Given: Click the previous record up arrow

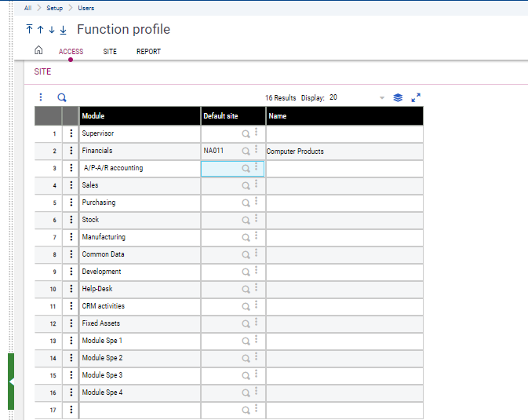Looking at the screenshot, I should 40,30.
